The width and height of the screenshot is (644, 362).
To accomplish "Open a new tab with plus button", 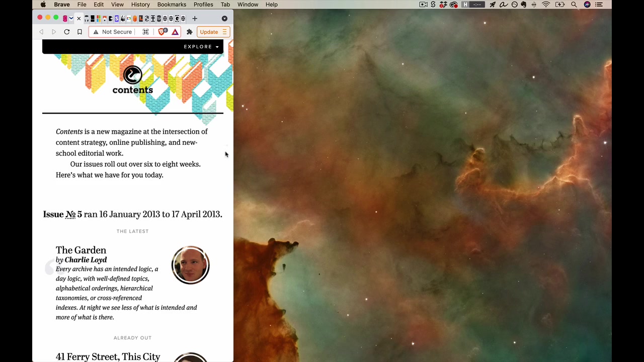I will 195,19.
